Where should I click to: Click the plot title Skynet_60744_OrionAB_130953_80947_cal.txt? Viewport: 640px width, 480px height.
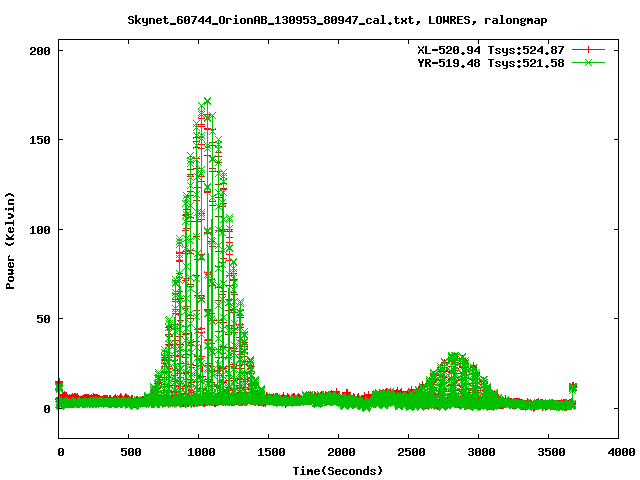pos(271,20)
